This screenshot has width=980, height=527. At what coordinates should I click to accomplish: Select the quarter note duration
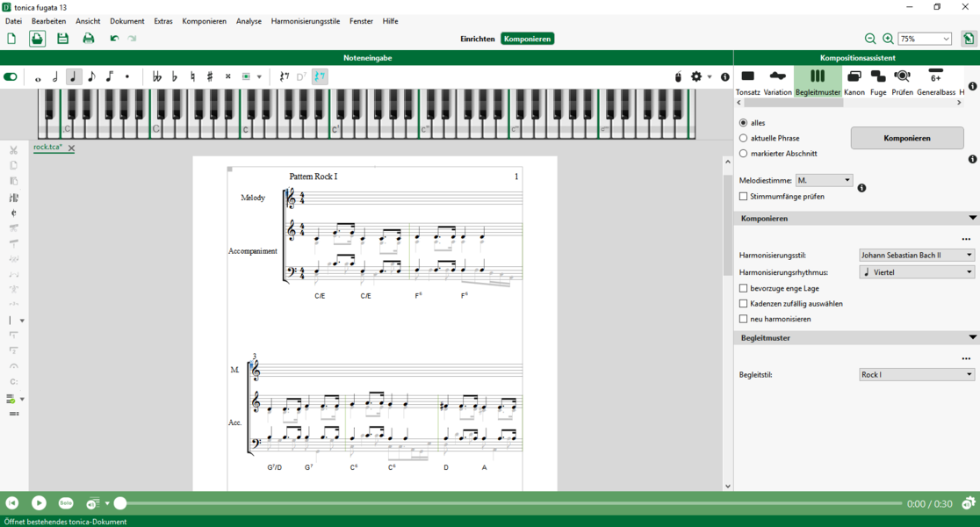[74, 77]
